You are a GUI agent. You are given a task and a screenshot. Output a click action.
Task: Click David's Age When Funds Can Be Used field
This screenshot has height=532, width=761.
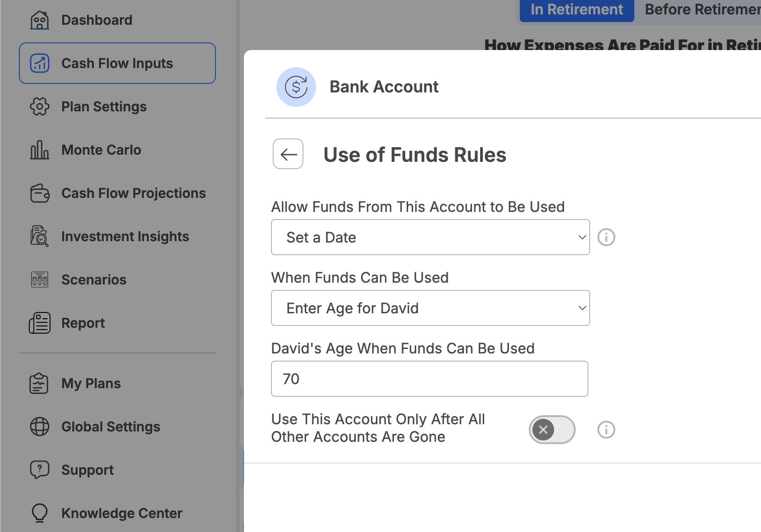(x=430, y=379)
